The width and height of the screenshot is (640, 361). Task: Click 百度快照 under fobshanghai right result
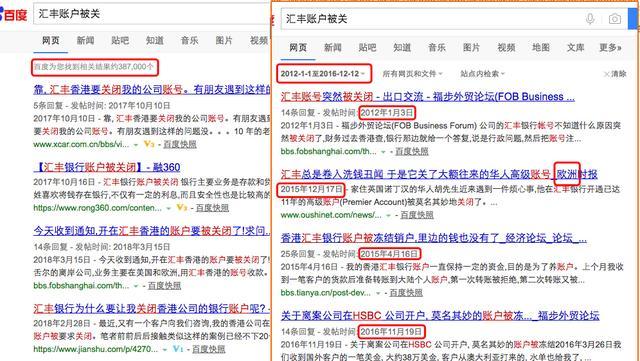412,152
